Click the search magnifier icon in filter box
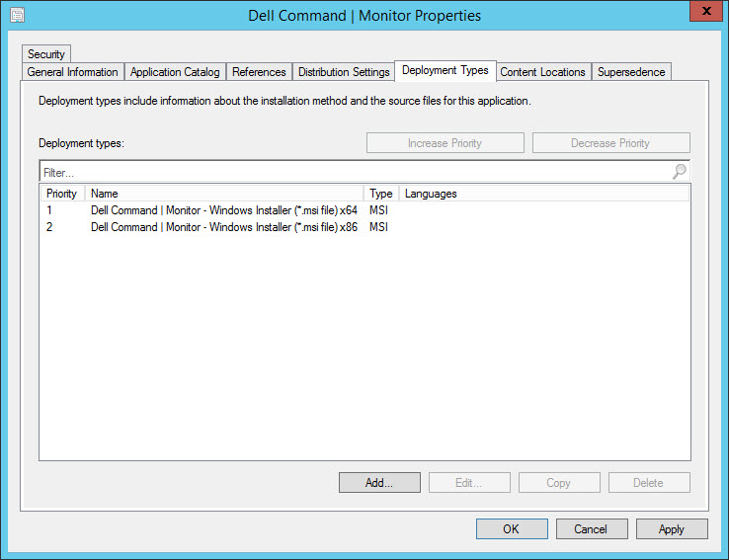 [679, 172]
